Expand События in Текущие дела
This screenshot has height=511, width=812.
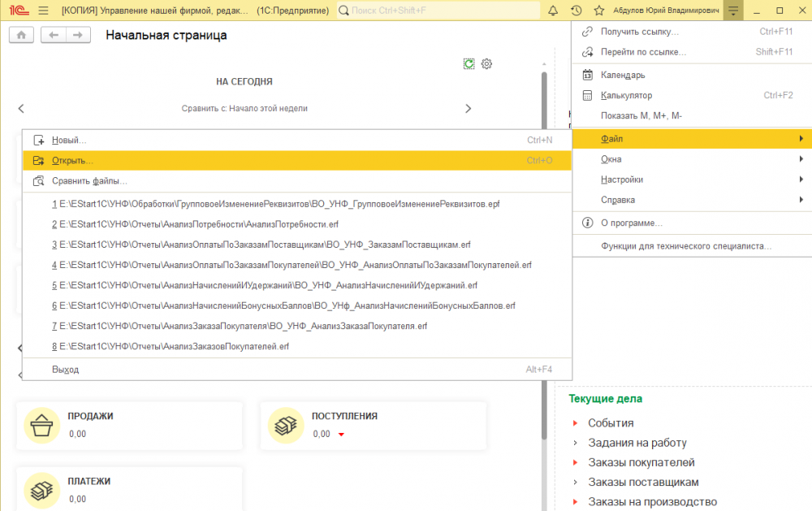(x=576, y=423)
